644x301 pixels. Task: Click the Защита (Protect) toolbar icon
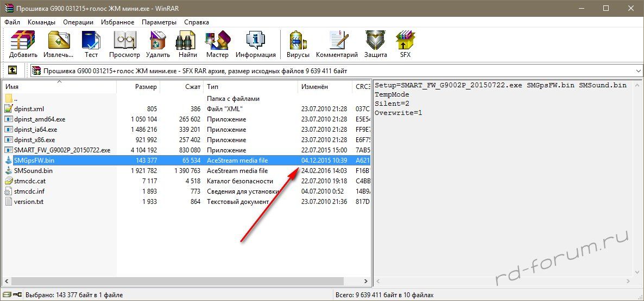click(375, 44)
